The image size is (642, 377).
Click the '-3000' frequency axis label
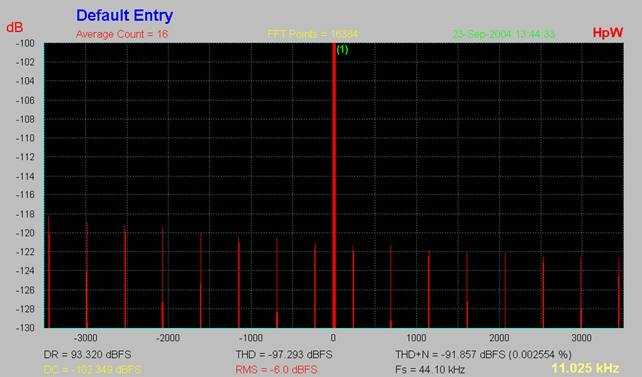[86, 338]
